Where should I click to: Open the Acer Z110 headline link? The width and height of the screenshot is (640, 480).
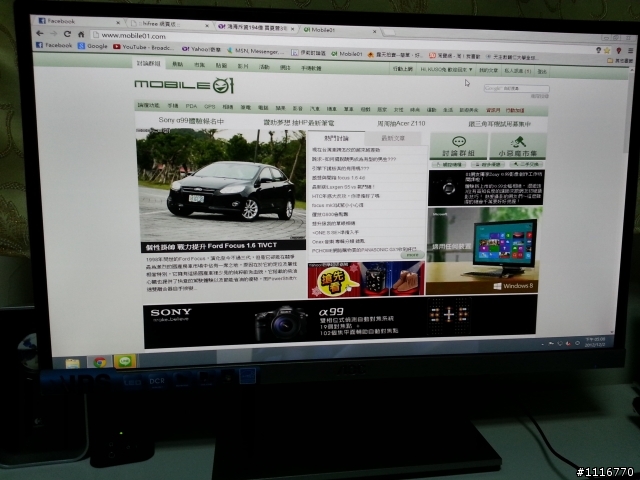tap(401, 123)
